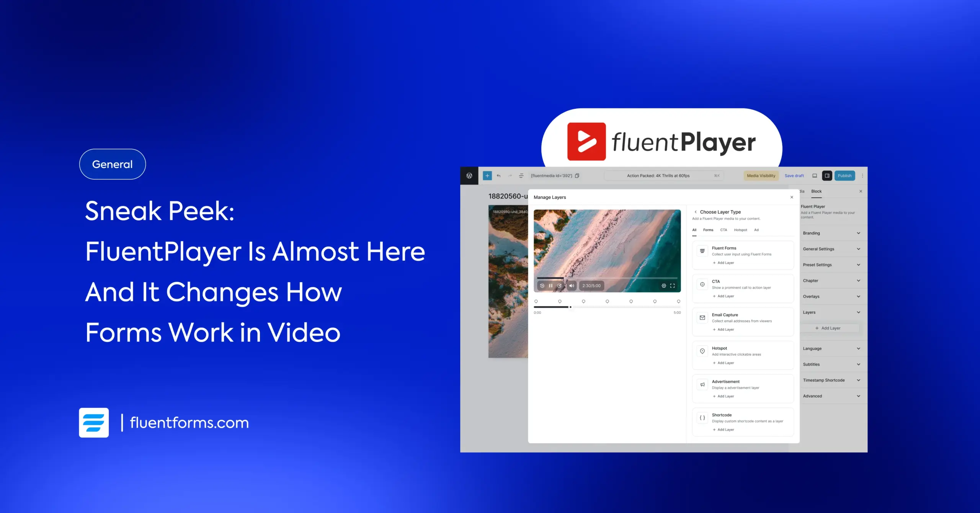
Task: Click the Publish button
Action: pos(844,176)
